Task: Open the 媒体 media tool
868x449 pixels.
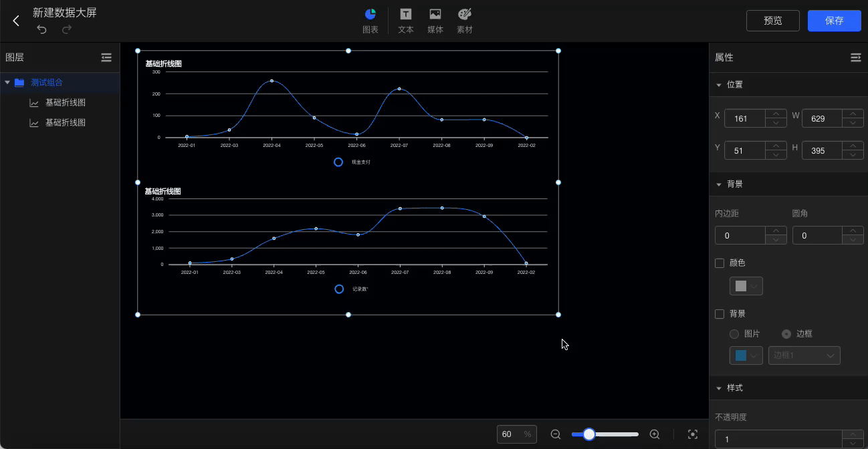Action: click(435, 21)
